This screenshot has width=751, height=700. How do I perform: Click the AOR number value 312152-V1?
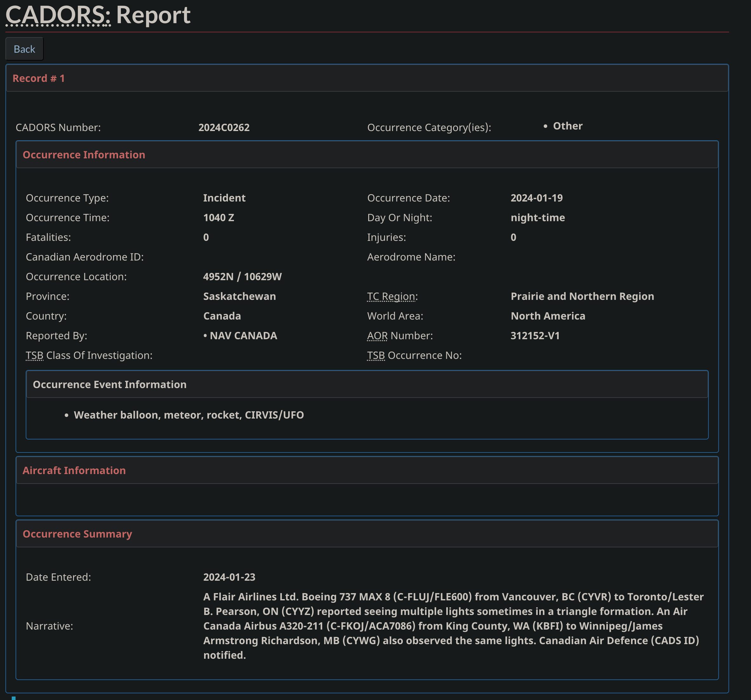pos(535,336)
